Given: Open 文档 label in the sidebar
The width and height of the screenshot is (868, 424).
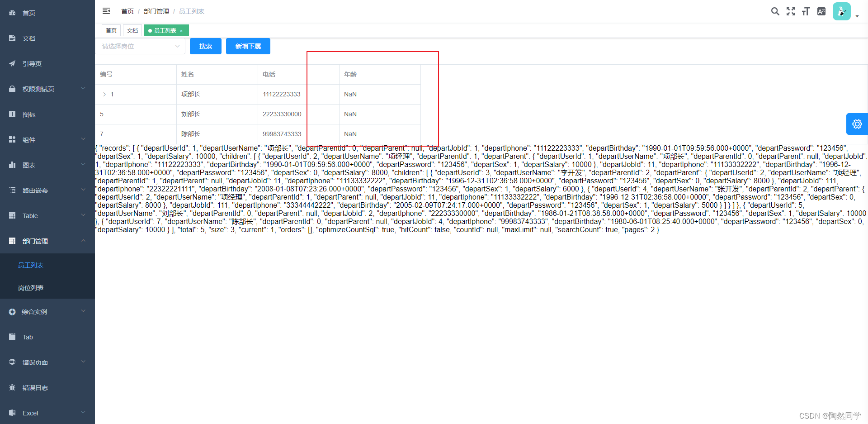Looking at the screenshot, I should 29,38.
